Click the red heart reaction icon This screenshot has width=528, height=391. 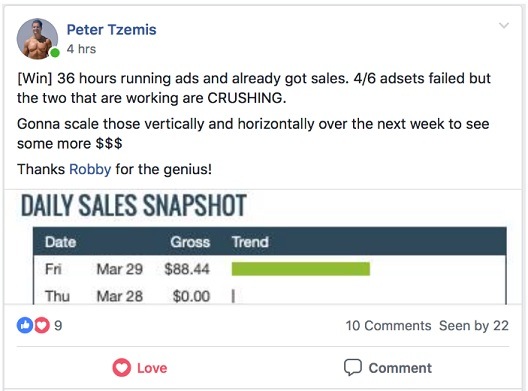pyautogui.click(x=42, y=325)
